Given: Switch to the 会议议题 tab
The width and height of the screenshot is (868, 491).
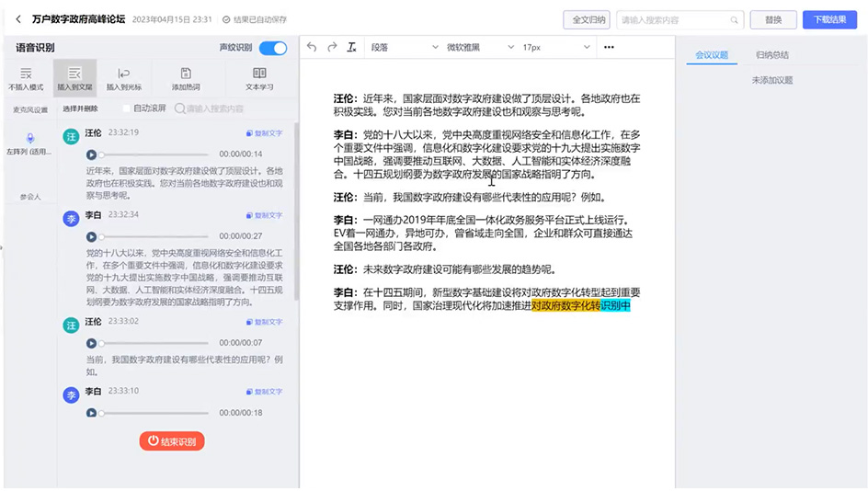Looking at the screenshot, I should tap(712, 55).
